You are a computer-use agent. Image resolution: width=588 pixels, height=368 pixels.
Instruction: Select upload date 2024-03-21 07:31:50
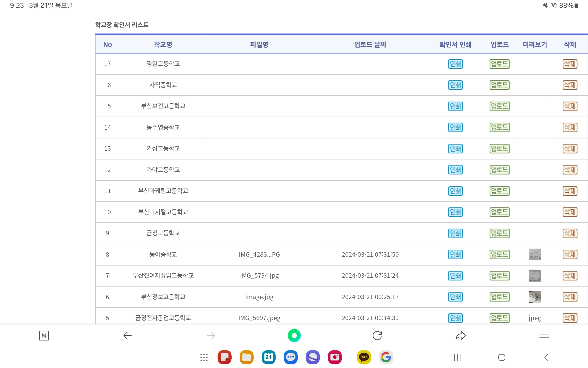[370, 254]
